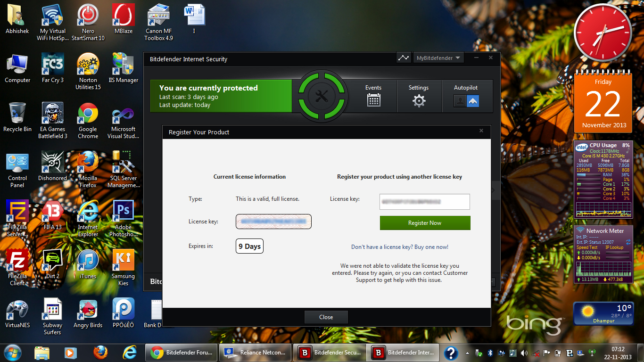
Task: Click the new license key input field
Action: (424, 201)
